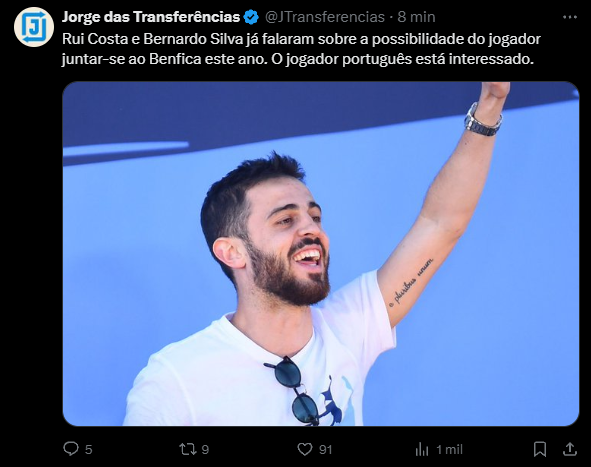
Task: Open the 8 min timestamp link
Action: tap(416, 17)
